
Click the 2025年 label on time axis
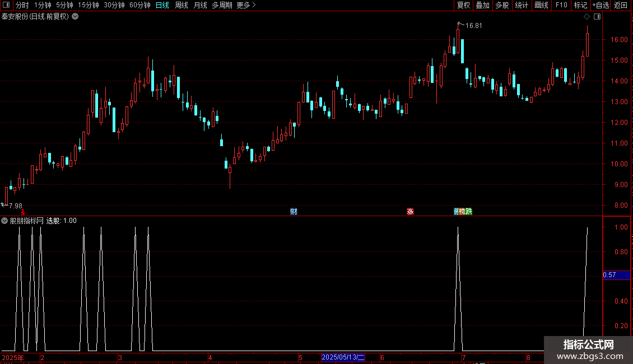click(x=13, y=357)
